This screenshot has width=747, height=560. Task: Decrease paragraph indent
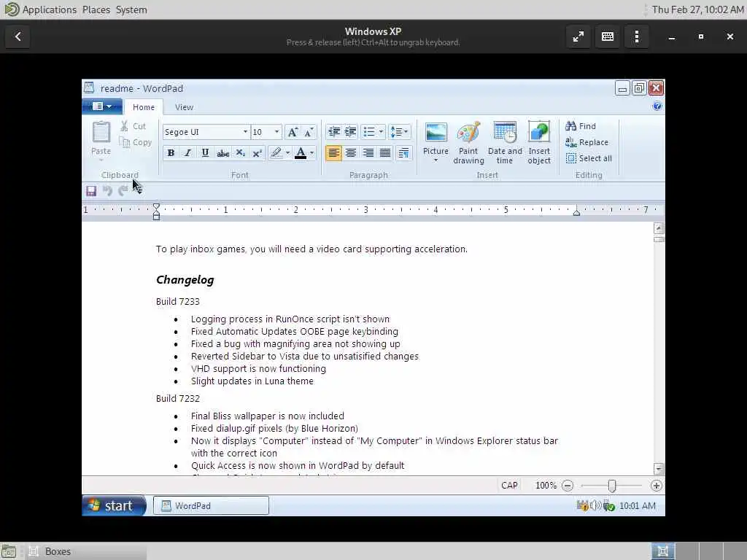(334, 132)
